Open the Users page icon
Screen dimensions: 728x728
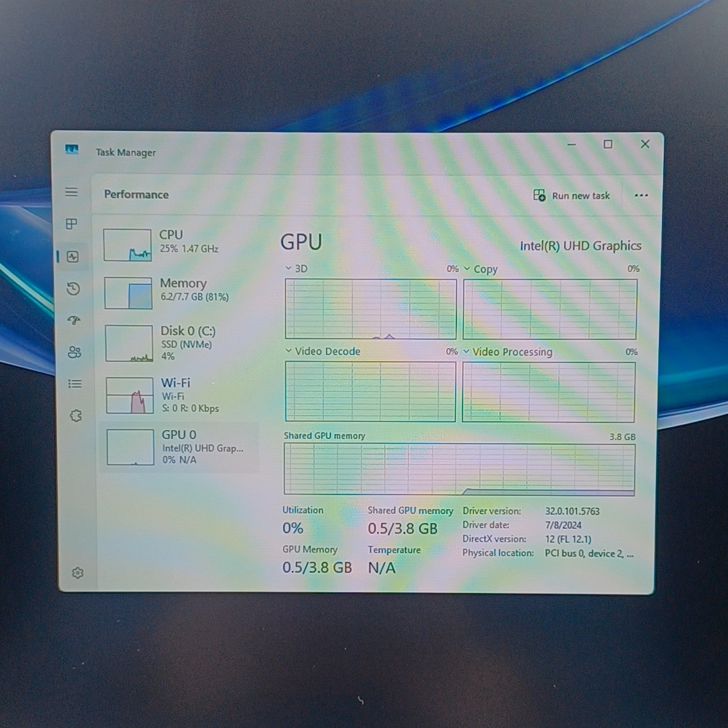pos(74,352)
